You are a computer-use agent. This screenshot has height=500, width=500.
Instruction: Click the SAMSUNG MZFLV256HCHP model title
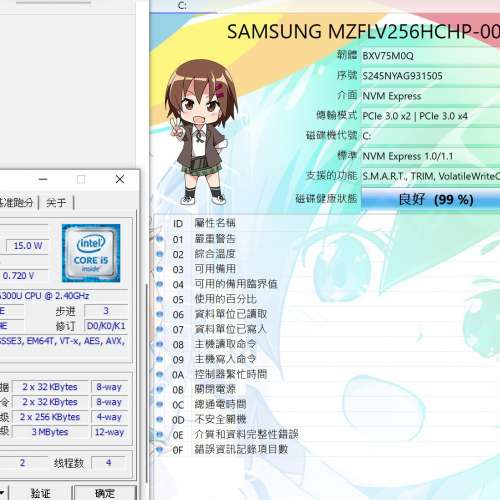tap(363, 32)
